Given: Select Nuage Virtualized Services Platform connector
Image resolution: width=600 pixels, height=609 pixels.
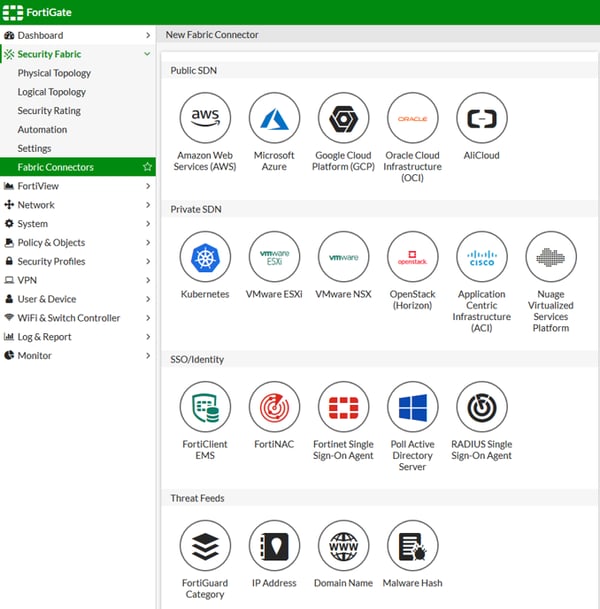Looking at the screenshot, I should [551, 257].
